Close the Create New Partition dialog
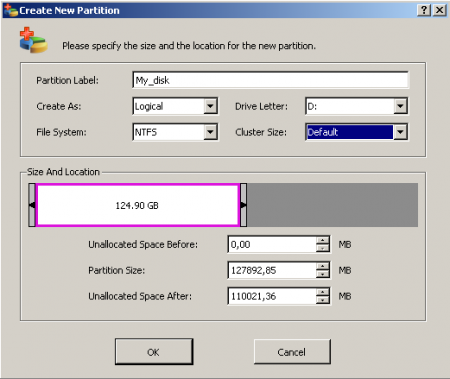Screen dimensions: 450x379 [x=440, y=10]
